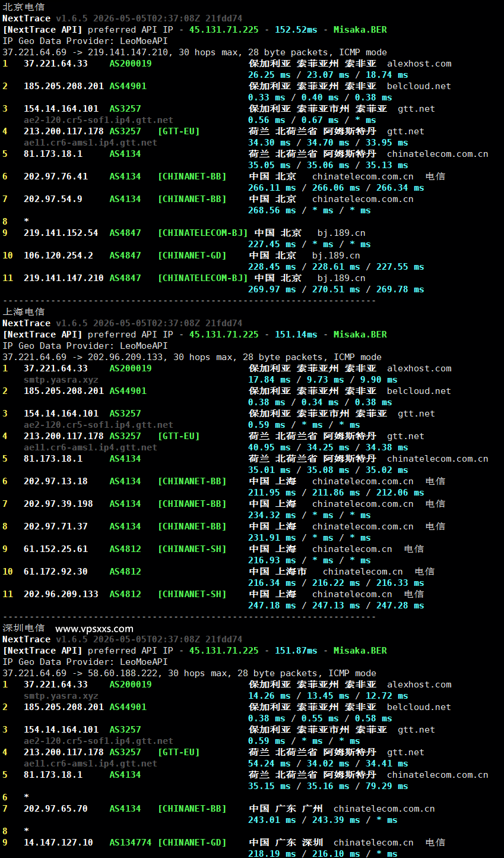Click the 北京电信 section heading

[23, 7]
